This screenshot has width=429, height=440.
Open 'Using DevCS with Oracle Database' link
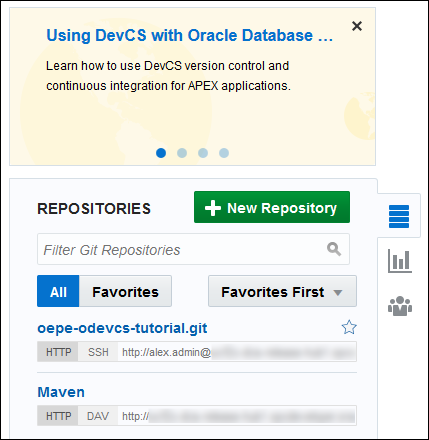pos(189,35)
